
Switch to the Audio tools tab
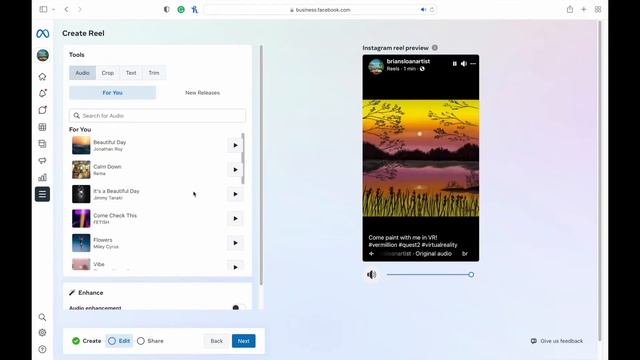(x=82, y=73)
